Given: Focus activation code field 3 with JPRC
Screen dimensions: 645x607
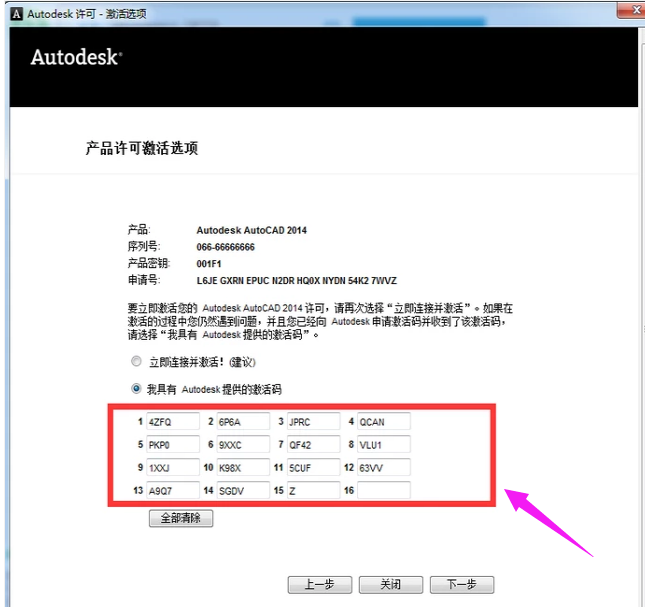Looking at the screenshot, I should 313,422.
